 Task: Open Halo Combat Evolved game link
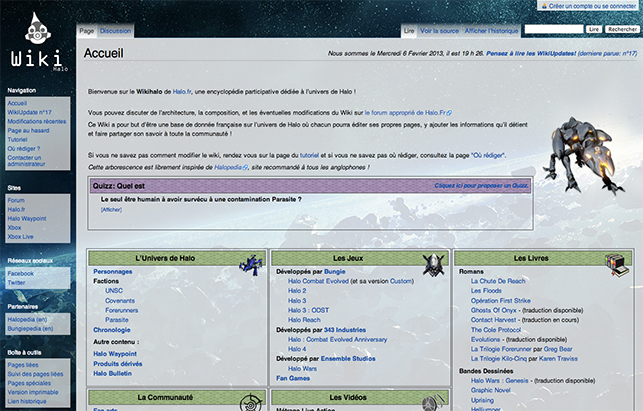318,281
